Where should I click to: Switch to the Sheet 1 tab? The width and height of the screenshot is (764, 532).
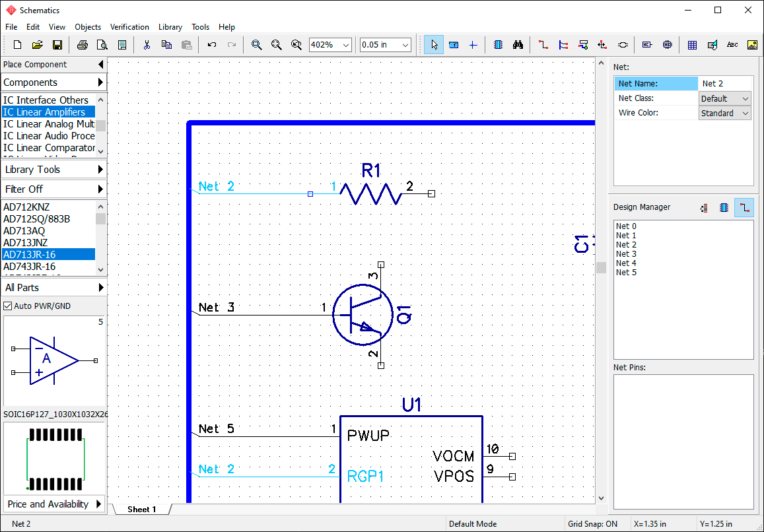(142, 509)
